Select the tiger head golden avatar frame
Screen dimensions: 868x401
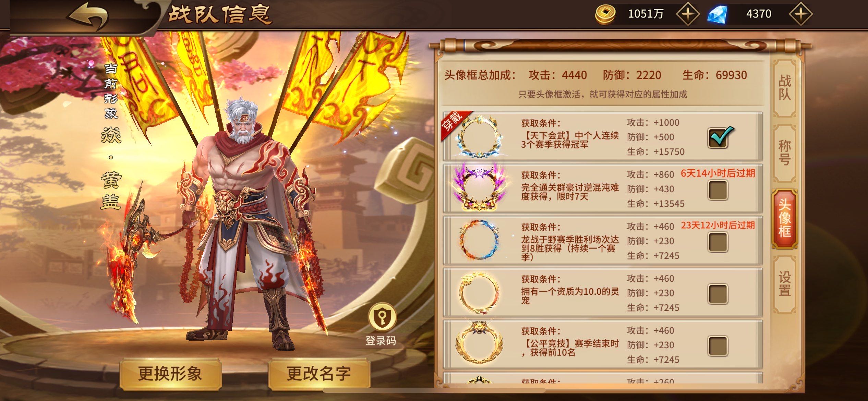(479, 343)
